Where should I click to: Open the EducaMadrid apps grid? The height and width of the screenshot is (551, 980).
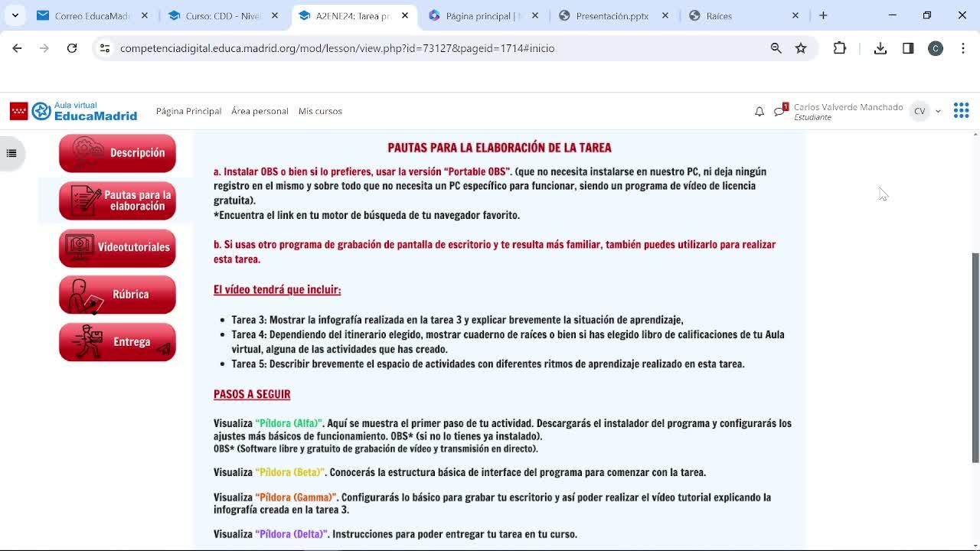[962, 111]
